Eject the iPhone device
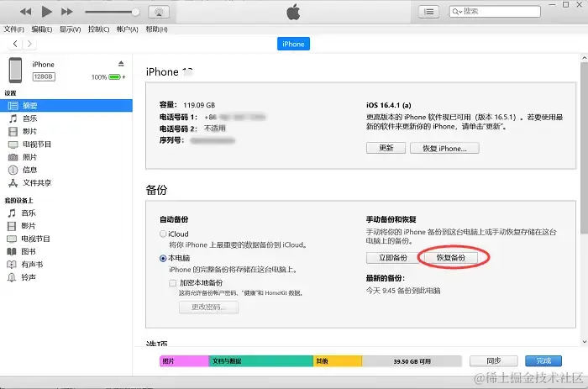 click(x=121, y=64)
